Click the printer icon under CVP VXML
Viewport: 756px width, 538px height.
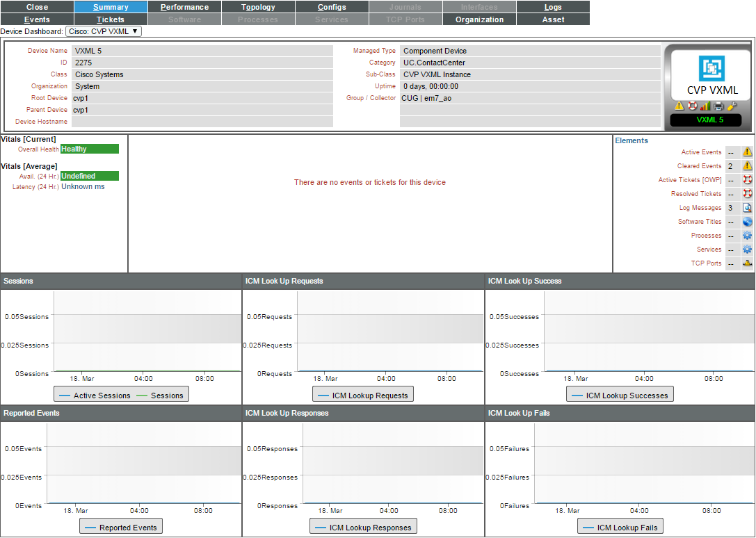point(718,106)
